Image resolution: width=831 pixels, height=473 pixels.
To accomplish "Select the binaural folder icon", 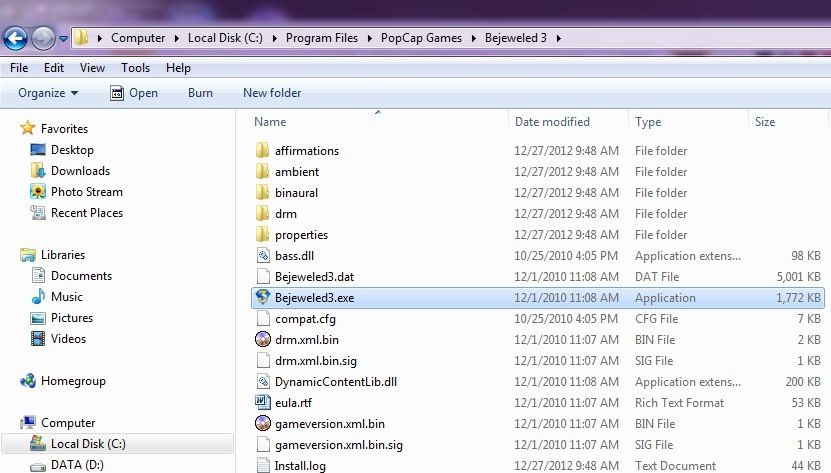I will [262, 192].
